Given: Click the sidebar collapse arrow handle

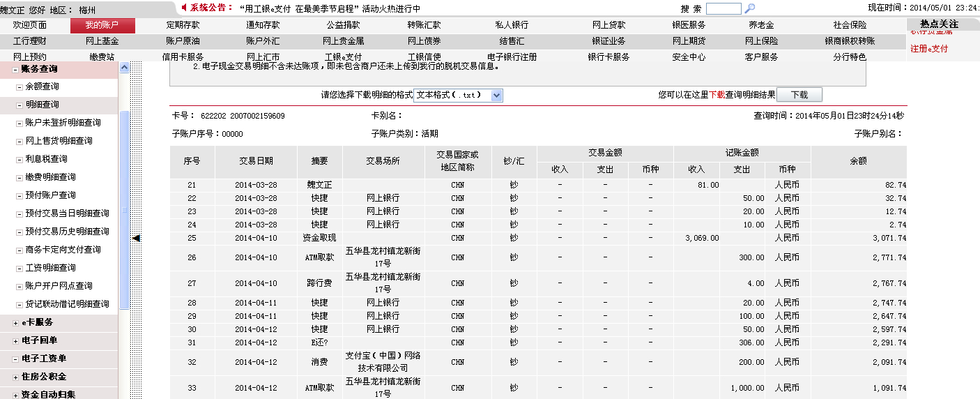Looking at the screenshot, I should point(136,239).
